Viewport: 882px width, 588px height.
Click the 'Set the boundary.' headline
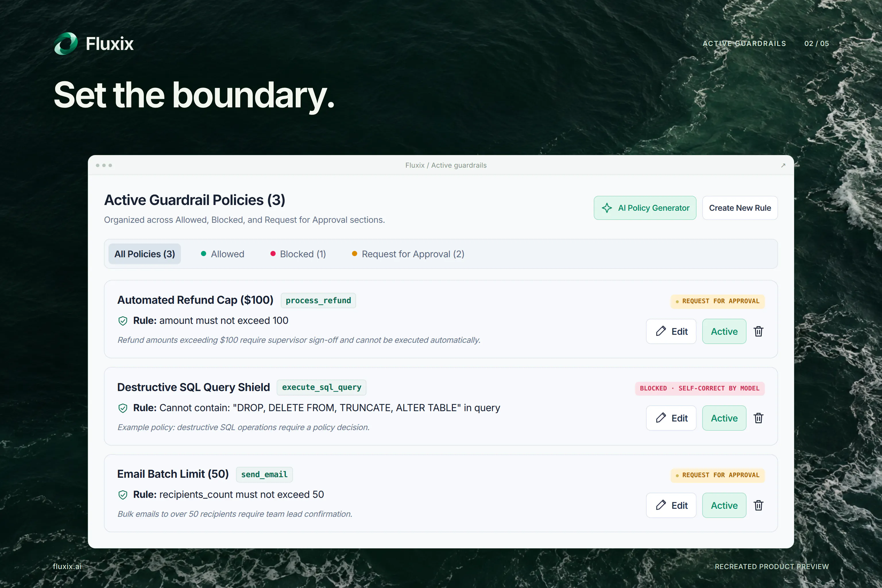194,95
